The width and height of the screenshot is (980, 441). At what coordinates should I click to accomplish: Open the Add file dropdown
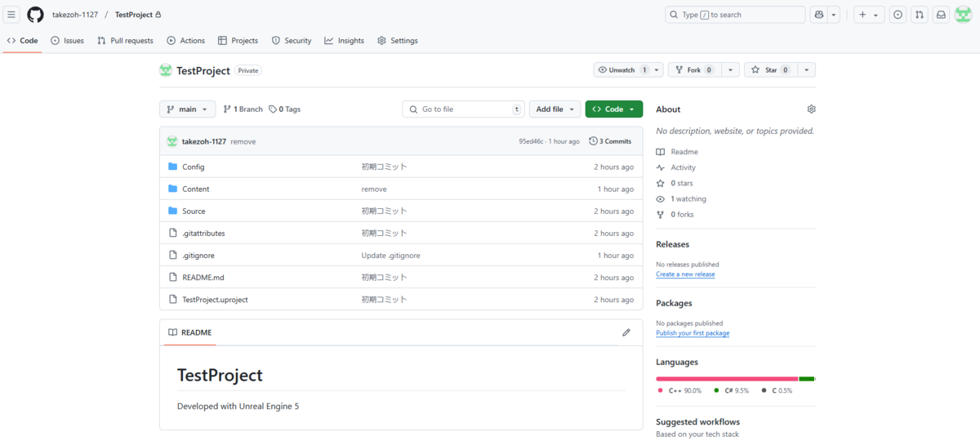(555, 109)
